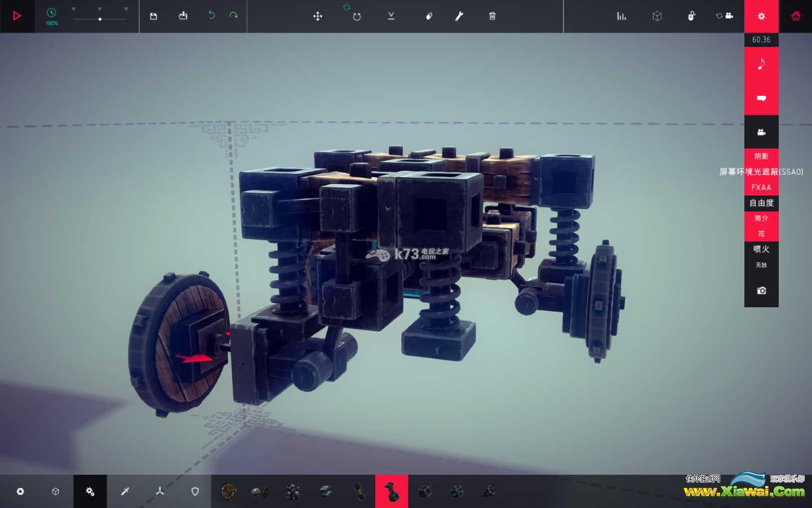Select the flat hinge plate block

326,491
